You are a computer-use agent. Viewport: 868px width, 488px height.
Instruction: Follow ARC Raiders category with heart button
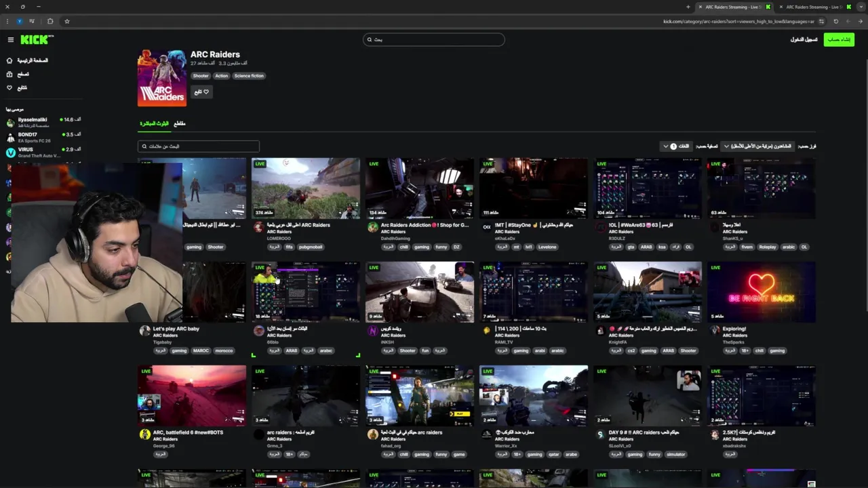tap(201, 91)
